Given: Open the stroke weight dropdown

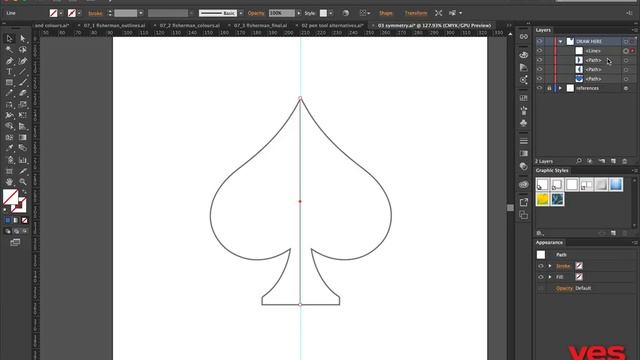Looking at the screenshot, I should (x=141, y=13).
